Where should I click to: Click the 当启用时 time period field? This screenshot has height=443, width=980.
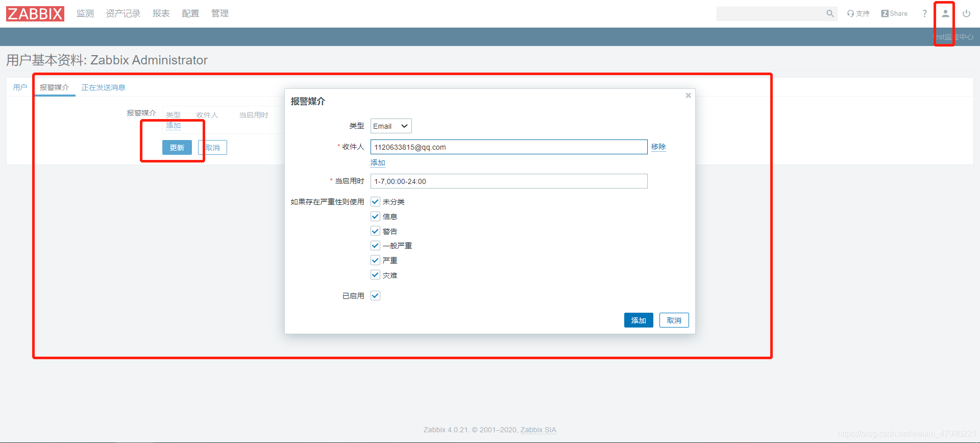(x=509, y=181)
